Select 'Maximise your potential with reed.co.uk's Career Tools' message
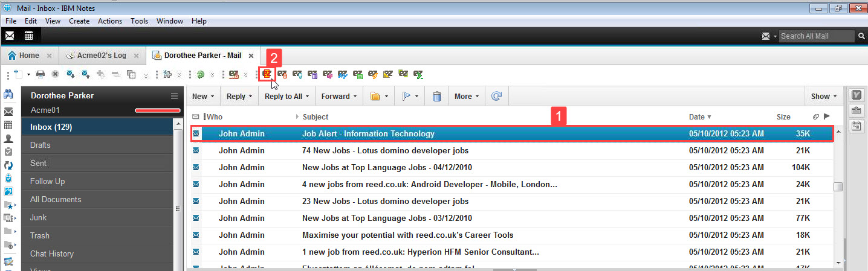868x271 pixels. [513, 235]
